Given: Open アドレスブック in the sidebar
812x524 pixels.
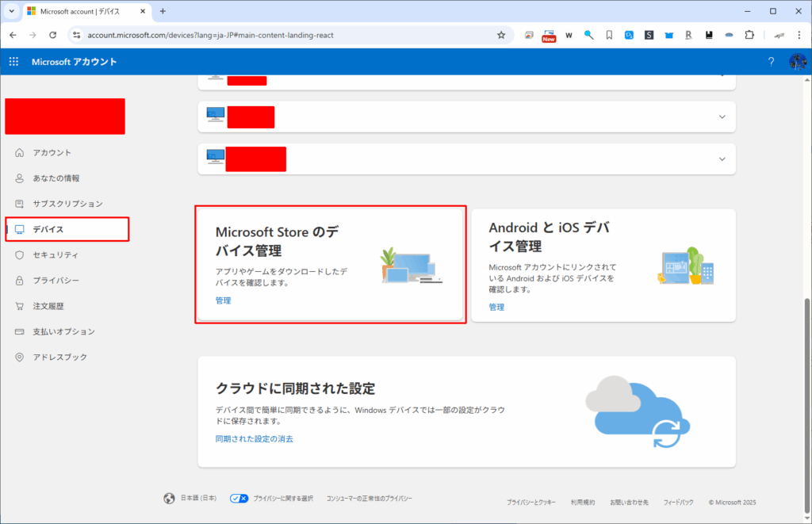Looking at the screenshot, I should (59, 357).
